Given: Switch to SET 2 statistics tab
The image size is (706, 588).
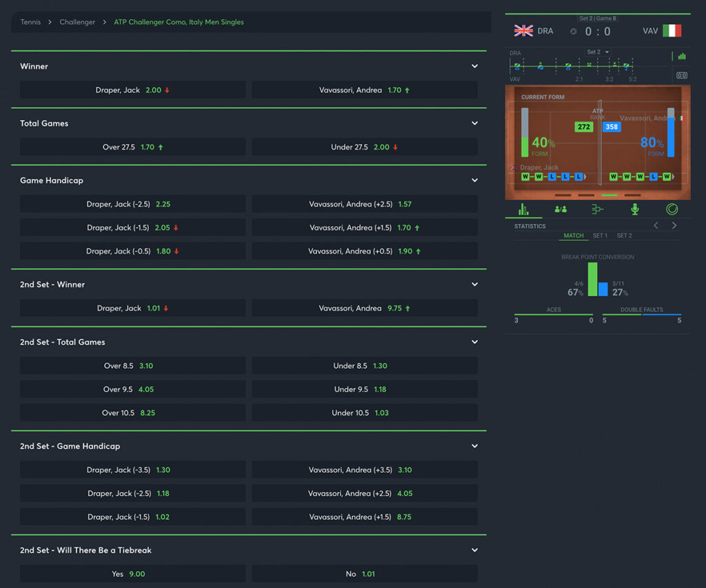Looking at the screenshot, I should (x=625, y=236).
